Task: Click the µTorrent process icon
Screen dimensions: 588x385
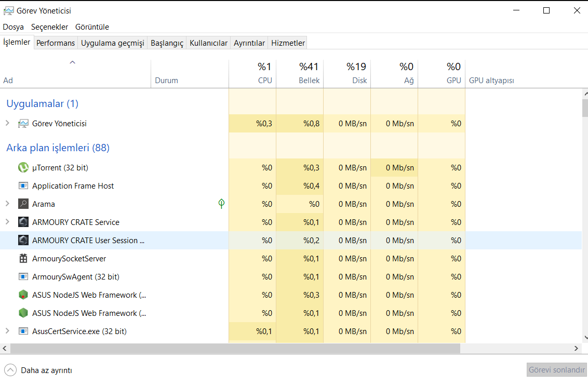Action: click(23, 168)
